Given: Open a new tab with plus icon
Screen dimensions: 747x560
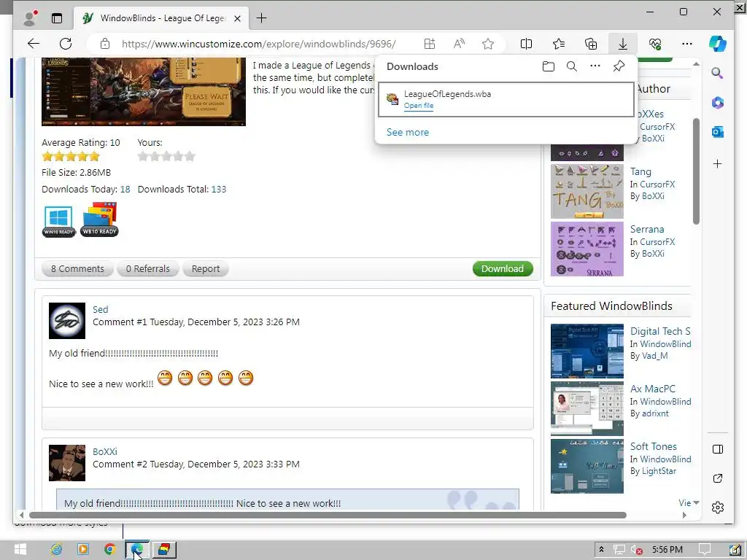Looking at the screenshot, I should pos(262,18).
